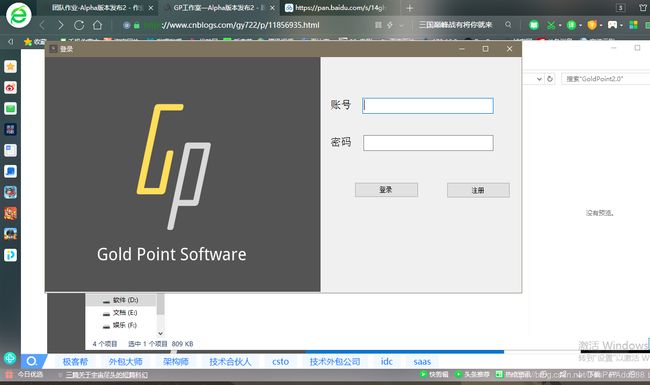The height and width of the screenshot is (385, 650).
Task: Click the Gold Point Software logo image
Action: coord(174,167)
